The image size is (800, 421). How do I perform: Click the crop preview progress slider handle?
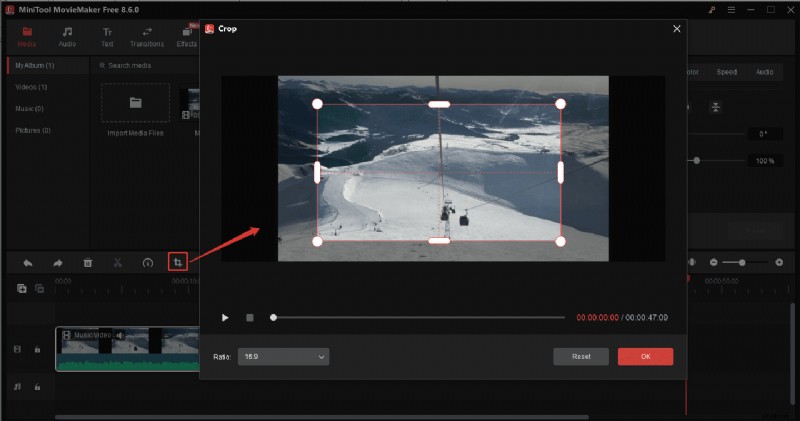(273, 317)
